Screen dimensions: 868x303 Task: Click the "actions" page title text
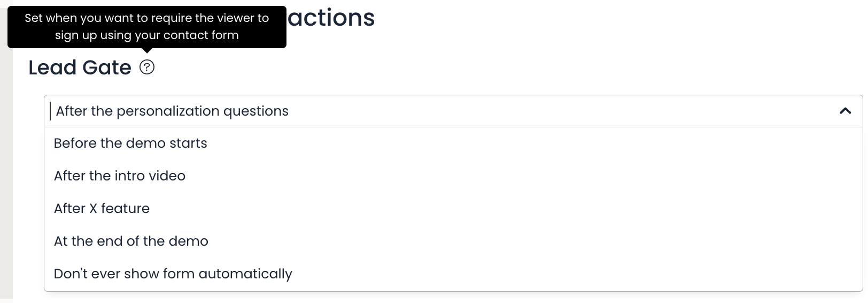click(x=331, y=18)
